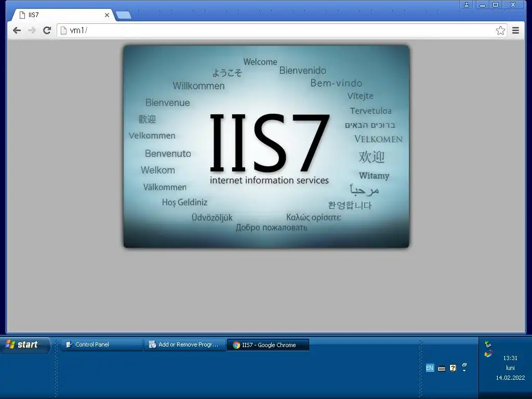This screenshot has width=532, height=399.
Task: Click the date 14.02.2022 in the tray
Action: [x=510, y=378]
